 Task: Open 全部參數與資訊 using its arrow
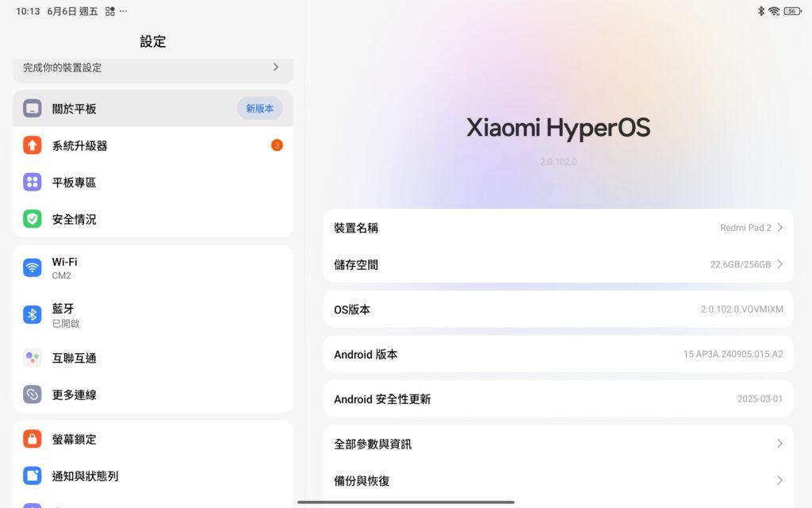point(779,444)
